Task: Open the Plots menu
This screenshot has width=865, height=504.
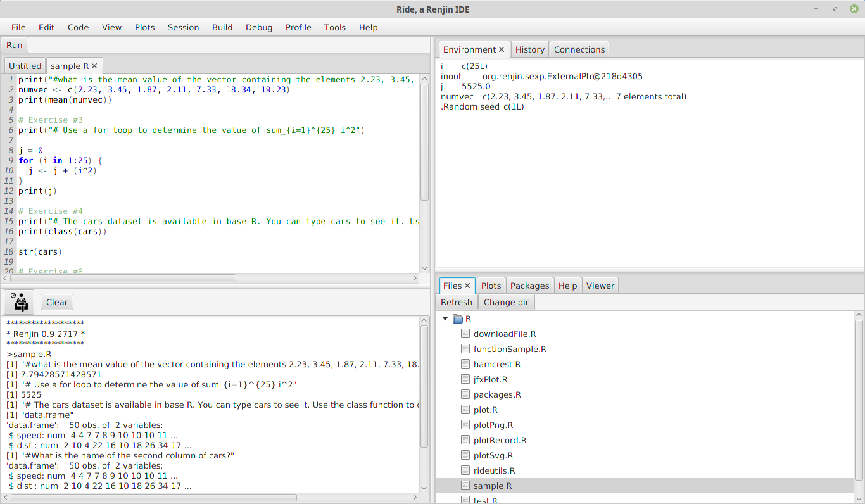Action: [144, 27]
